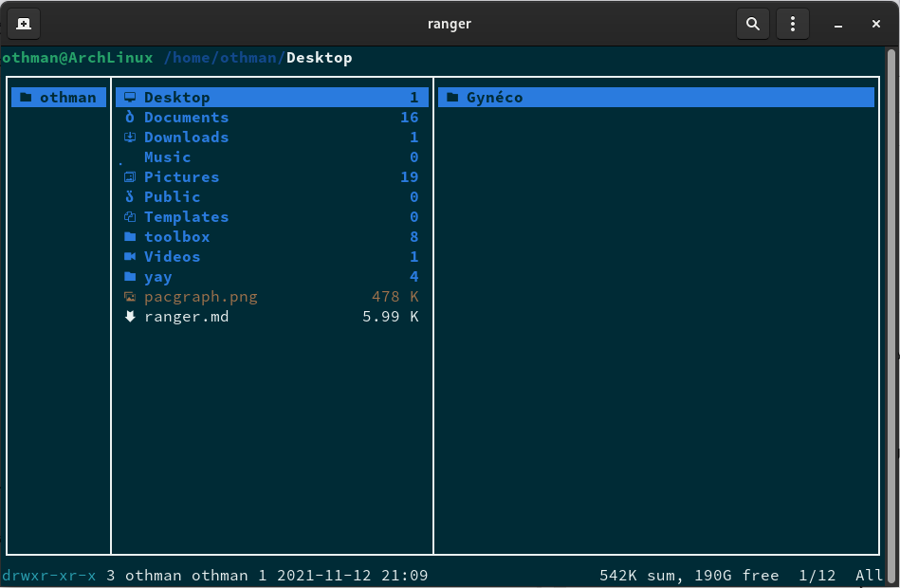
Task: Click the Pictures folder icon
Action: pos(130,177)
